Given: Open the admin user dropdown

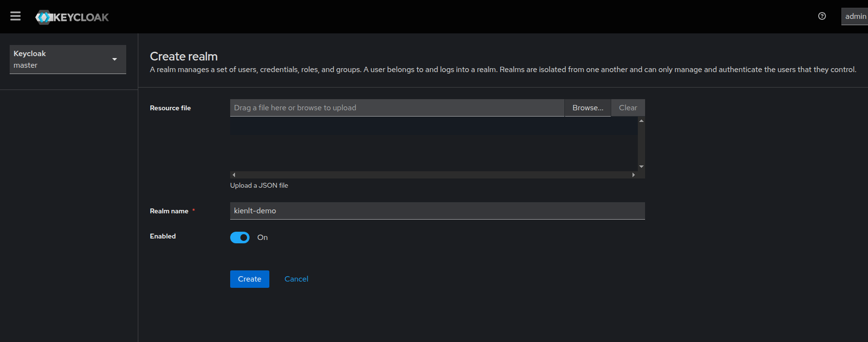Looking at the screenshot, I should click(x=855, y=16).
